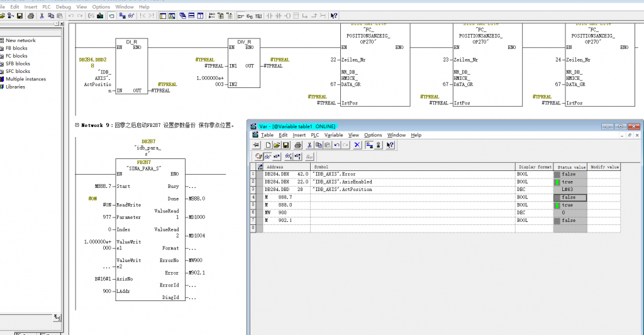Screen dimensions: 644x335
Task: Click Print icon in Var window toolbar
Action: click(x=297, y=145)
